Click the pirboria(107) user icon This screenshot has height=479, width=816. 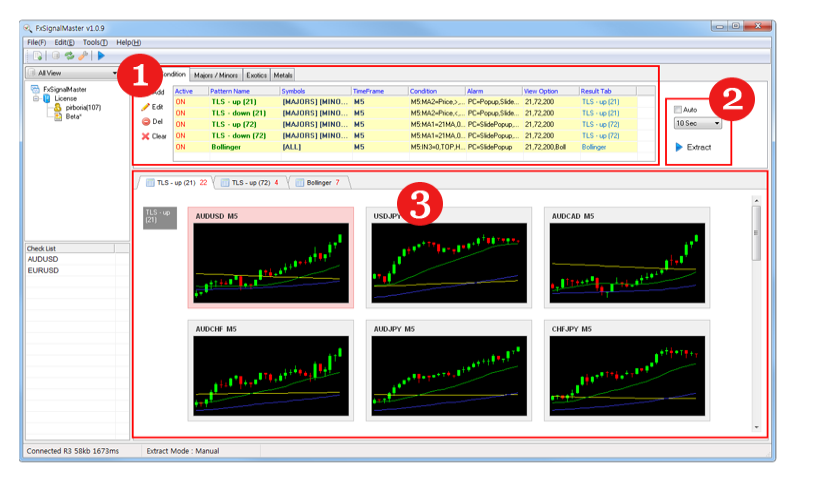pyautogui.click(x=58, y=107)
